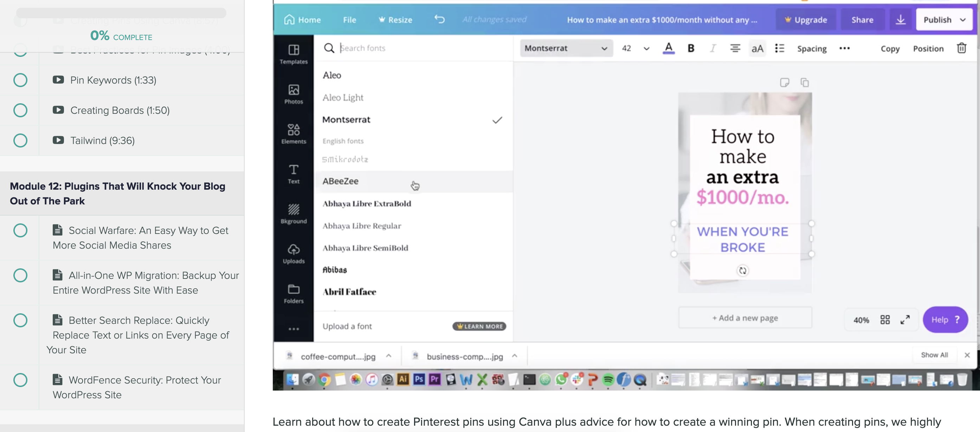The image size is (980, 432).
Task: Open the Templates panel in Canva sidebar
Action: pyautogui.click(x=293, y=54)
